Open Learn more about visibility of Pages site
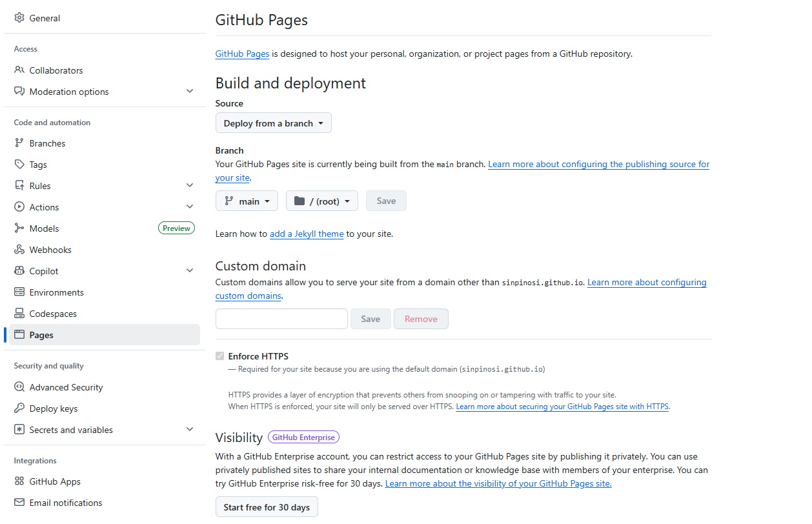This screenshot has height=524, width=812. click(x=498, y=483)
